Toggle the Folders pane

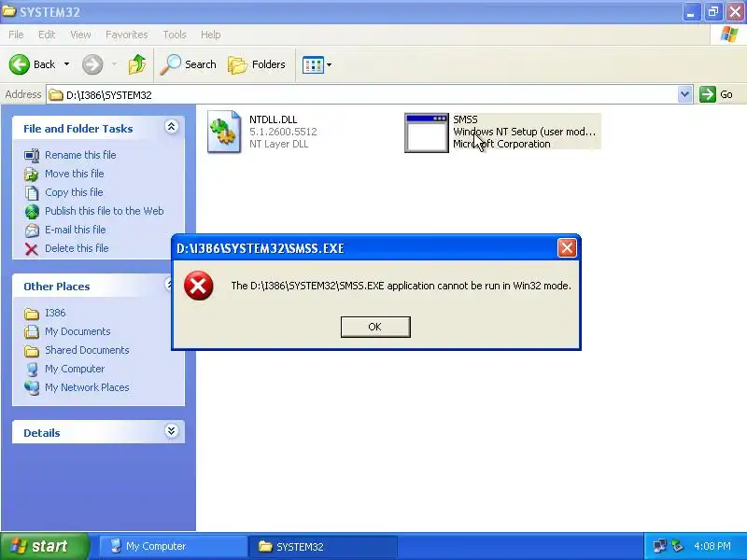(x=257, y=64)
